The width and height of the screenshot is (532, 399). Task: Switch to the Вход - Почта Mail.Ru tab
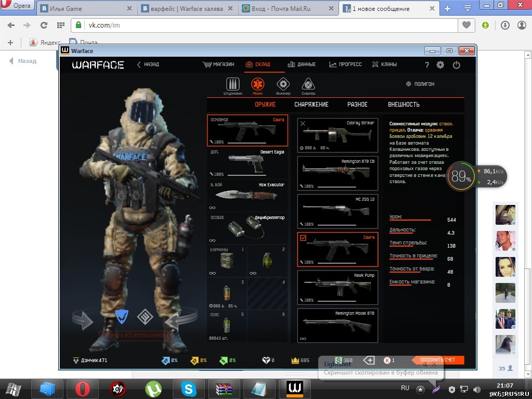coord(289,8)
